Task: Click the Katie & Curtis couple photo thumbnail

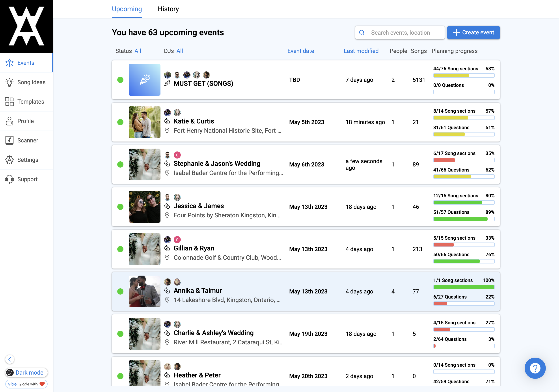Action: click(145, 122)
